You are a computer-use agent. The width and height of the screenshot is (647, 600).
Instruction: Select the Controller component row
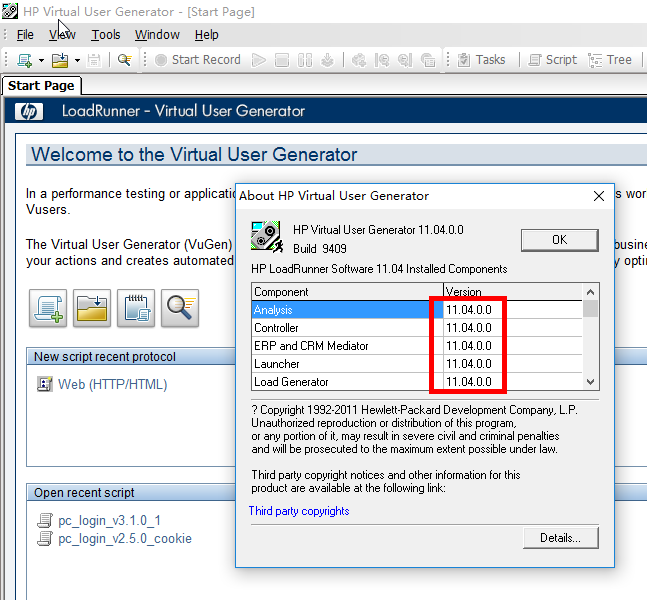pyautogui.click(x=417, y=328)
